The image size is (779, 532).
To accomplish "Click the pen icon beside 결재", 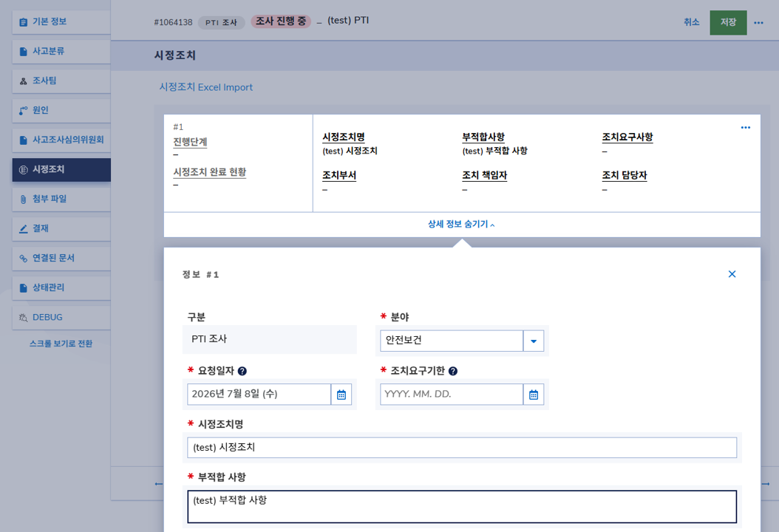I will tap(24, 229).
